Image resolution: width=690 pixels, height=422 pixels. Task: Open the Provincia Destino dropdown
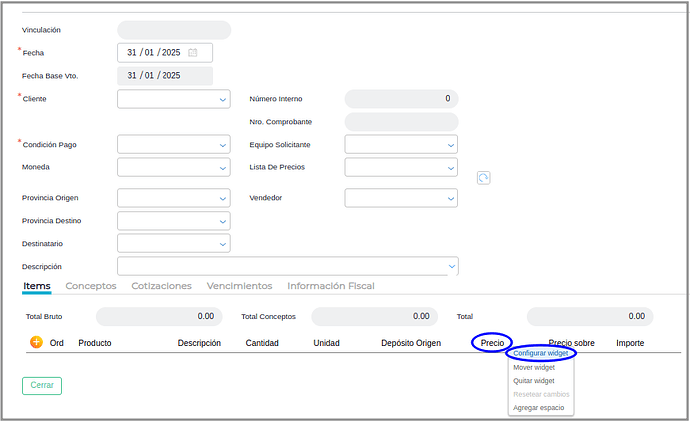tap(173, 221)
